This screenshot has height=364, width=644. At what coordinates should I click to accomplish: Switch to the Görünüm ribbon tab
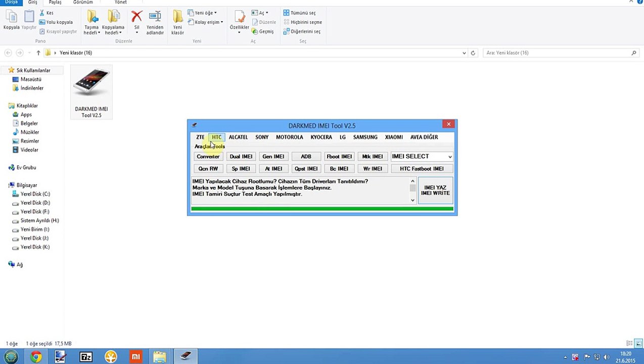point(83,3)
